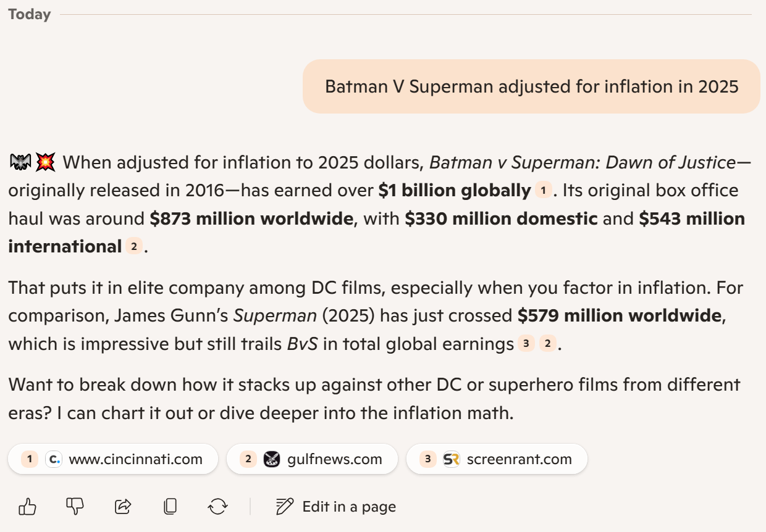Click the thumbs down icon

click(x=75, y=507)
